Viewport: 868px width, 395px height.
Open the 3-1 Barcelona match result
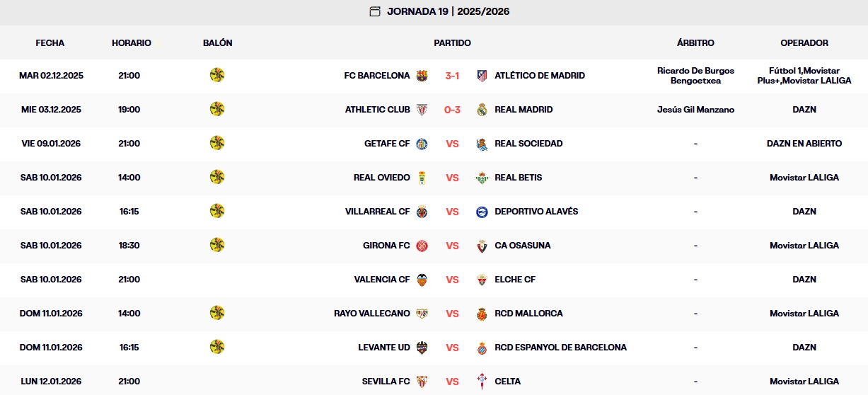click(452, 76)
